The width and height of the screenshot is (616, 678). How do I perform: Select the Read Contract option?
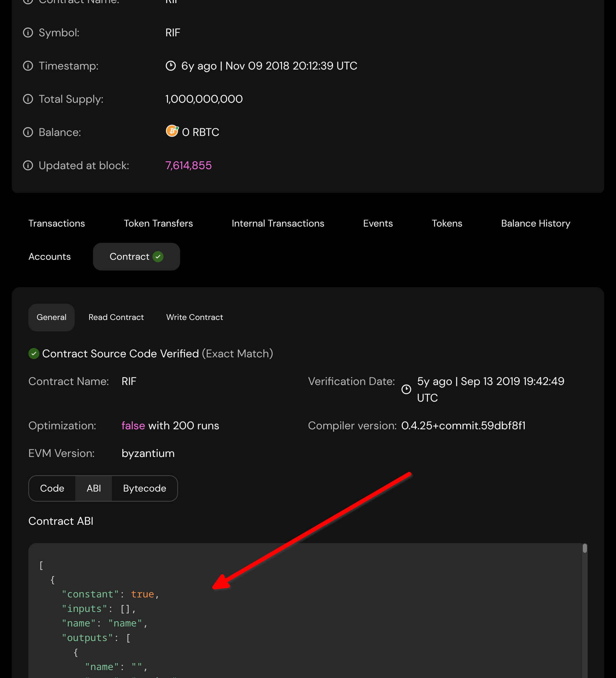(x=116, y=317)
